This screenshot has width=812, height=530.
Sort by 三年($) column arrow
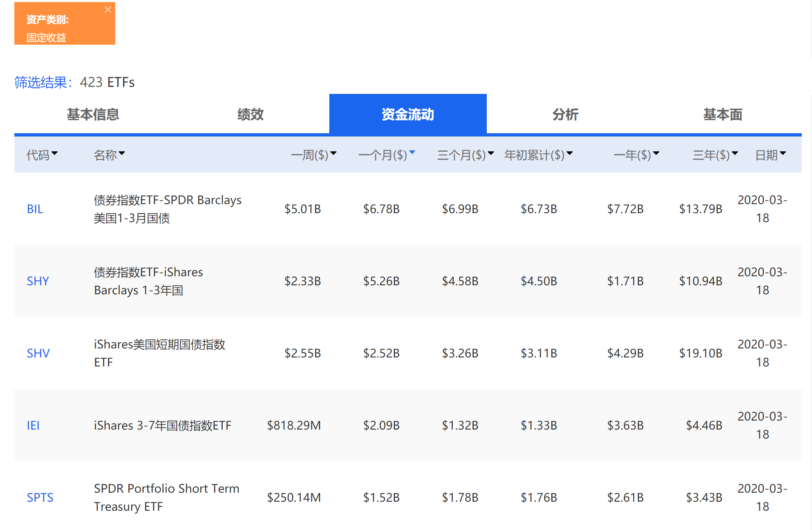pyautogui.click(x=735, y=153)
